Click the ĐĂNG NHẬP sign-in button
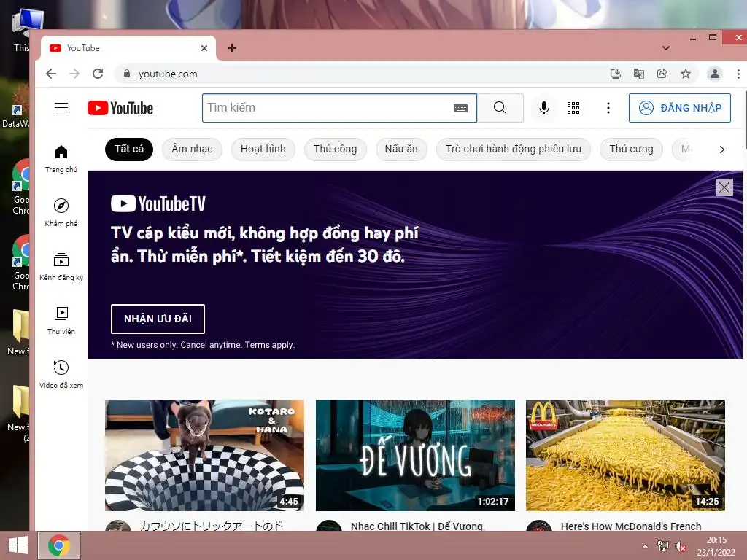Viewport: 747px width, 560px height. [680, 108]
